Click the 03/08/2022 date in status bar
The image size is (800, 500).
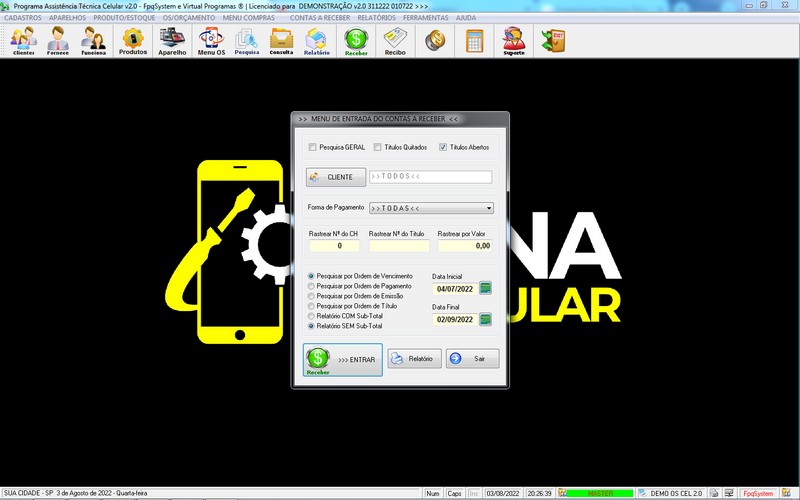coord(503,493)
